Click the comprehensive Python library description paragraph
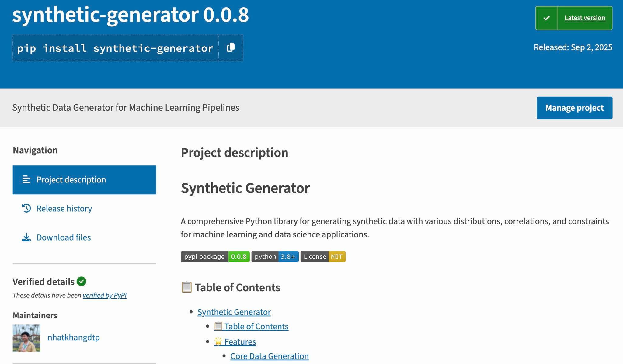The width and height of the screenshot is (623, 364). tap(395, 228)
